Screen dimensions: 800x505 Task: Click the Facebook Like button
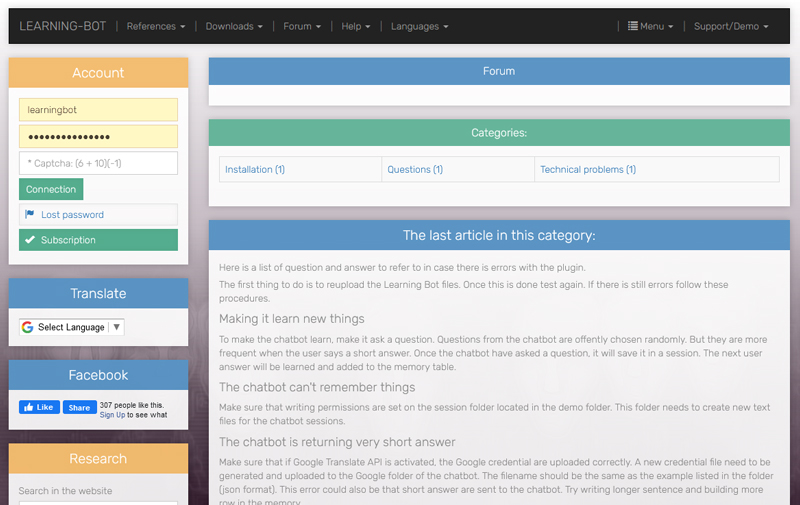point(38,407)
